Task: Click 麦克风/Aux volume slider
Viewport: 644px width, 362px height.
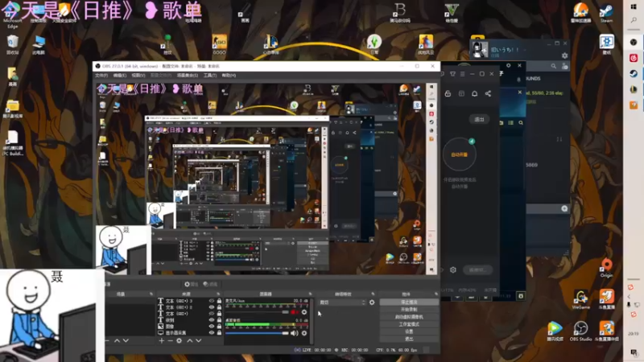Action: [x=257, y=312]
